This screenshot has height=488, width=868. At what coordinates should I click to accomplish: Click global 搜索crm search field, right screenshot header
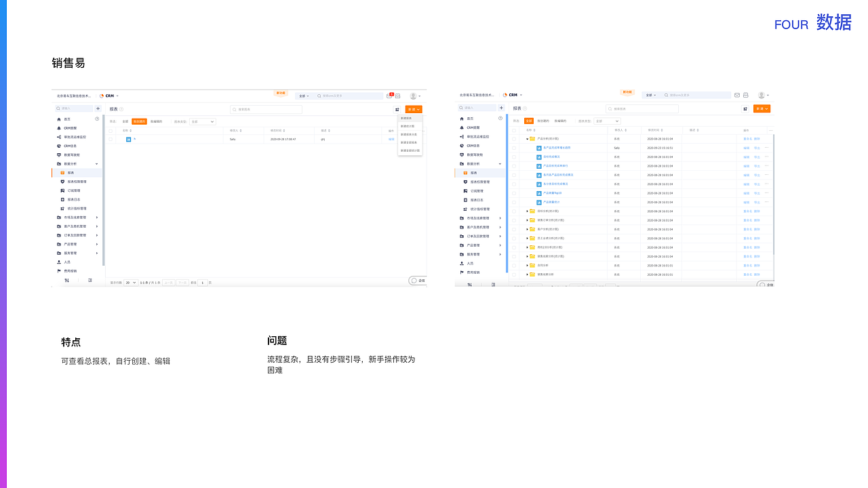[697, 95]
